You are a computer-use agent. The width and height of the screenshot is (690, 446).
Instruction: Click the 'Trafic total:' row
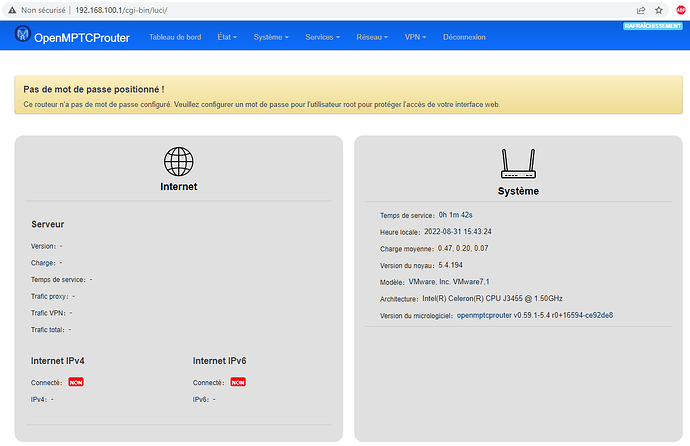click(x=51, y=330)
